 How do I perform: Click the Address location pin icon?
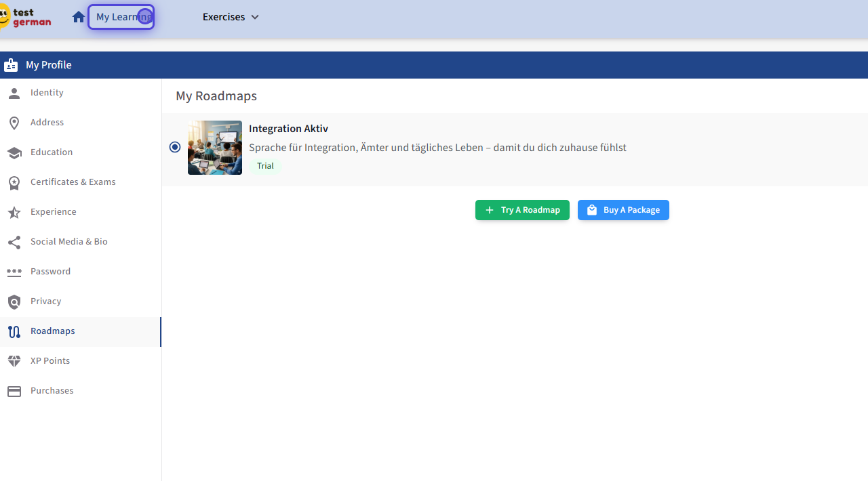click(14, 123)
